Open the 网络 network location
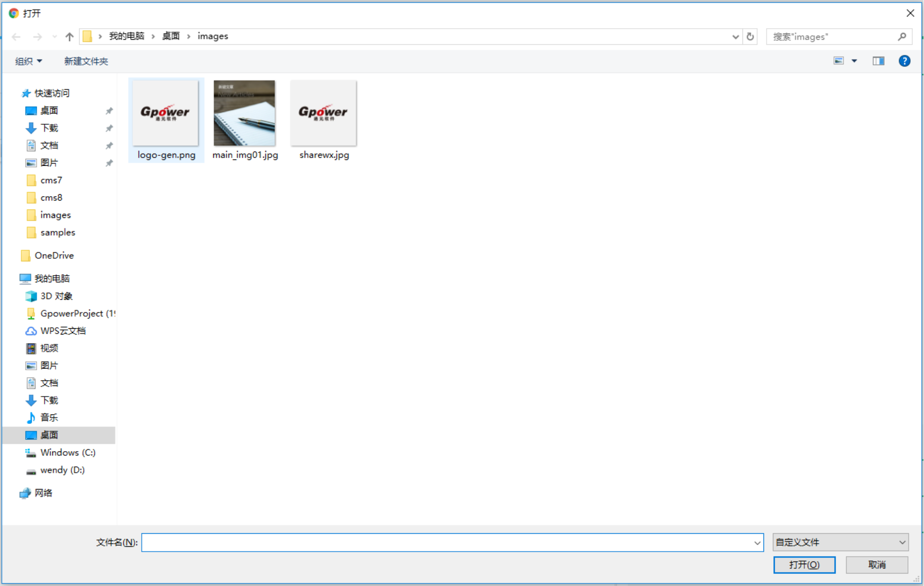Screen dimensions: 924x586 tap(43, 493)
